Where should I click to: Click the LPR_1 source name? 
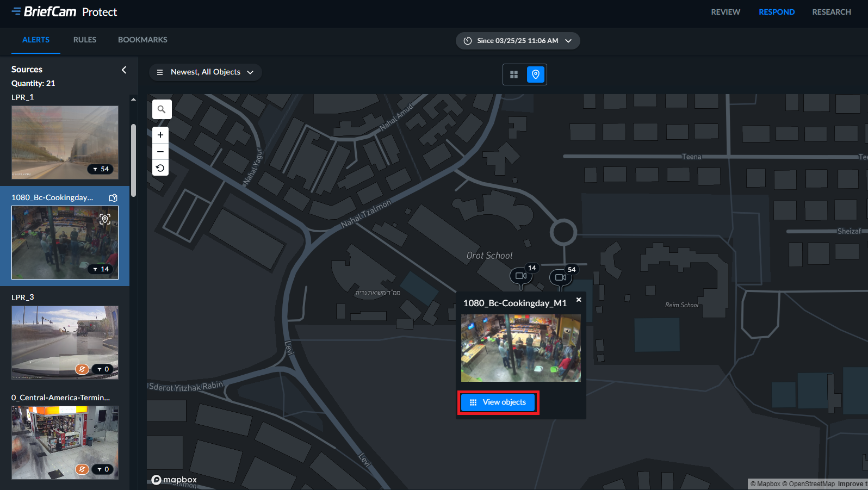pos(22,97)
